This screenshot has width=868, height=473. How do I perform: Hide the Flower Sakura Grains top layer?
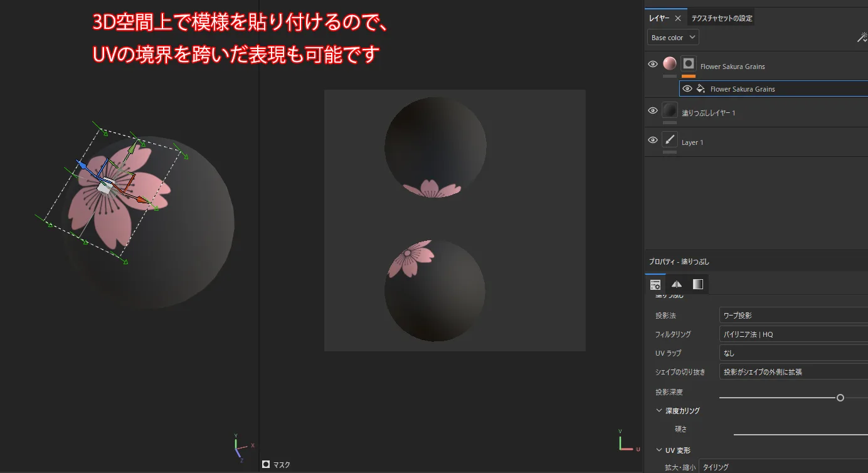tap(653, 64)
